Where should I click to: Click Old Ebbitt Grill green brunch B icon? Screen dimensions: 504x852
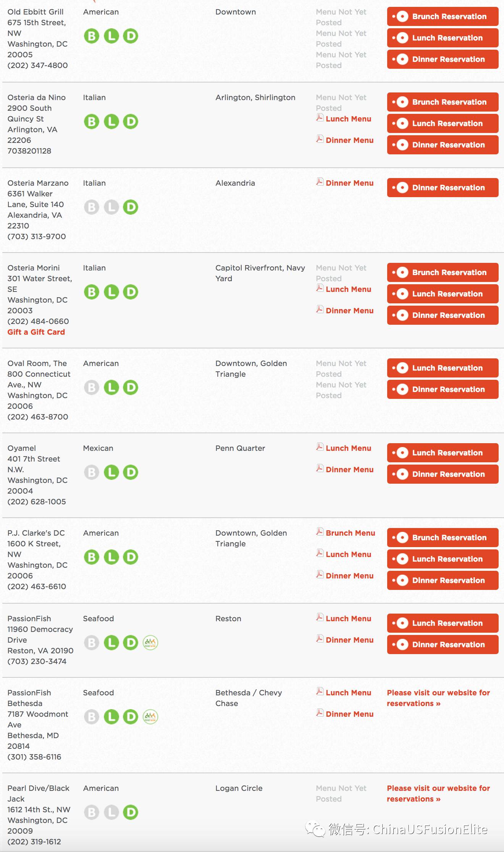point(92,36)
